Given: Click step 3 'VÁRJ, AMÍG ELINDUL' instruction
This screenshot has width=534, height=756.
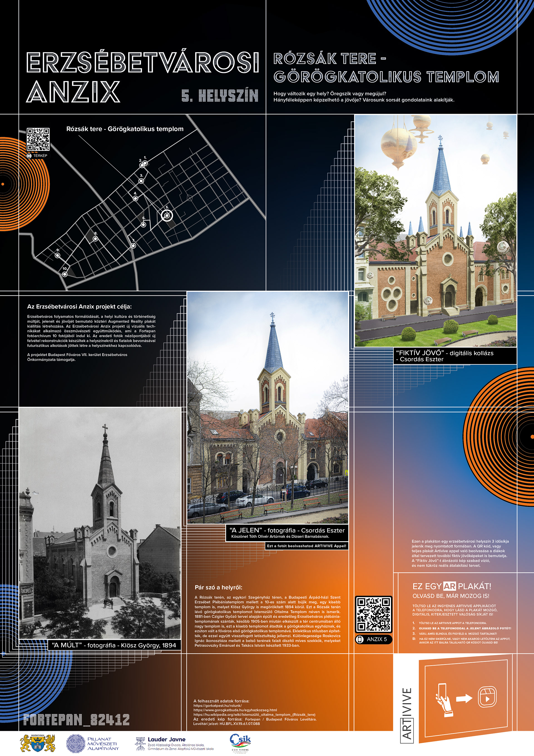Looking at the screenshot, I should tap(455, 634).
